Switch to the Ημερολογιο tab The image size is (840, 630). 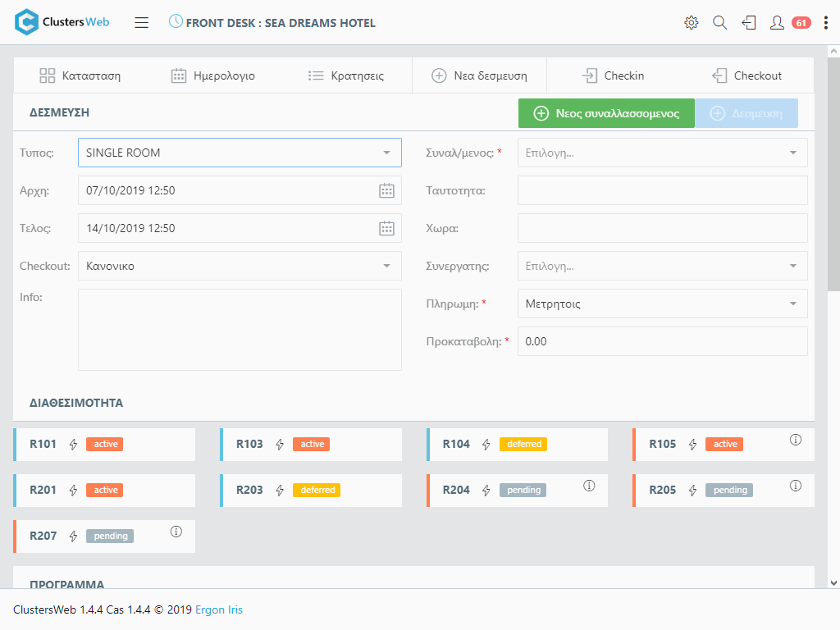(x=213, y=75)
